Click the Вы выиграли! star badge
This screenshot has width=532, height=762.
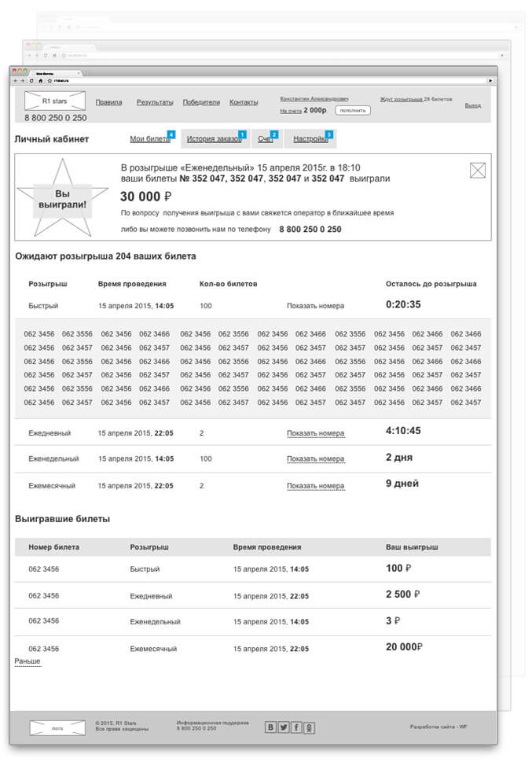coord(62,199)
